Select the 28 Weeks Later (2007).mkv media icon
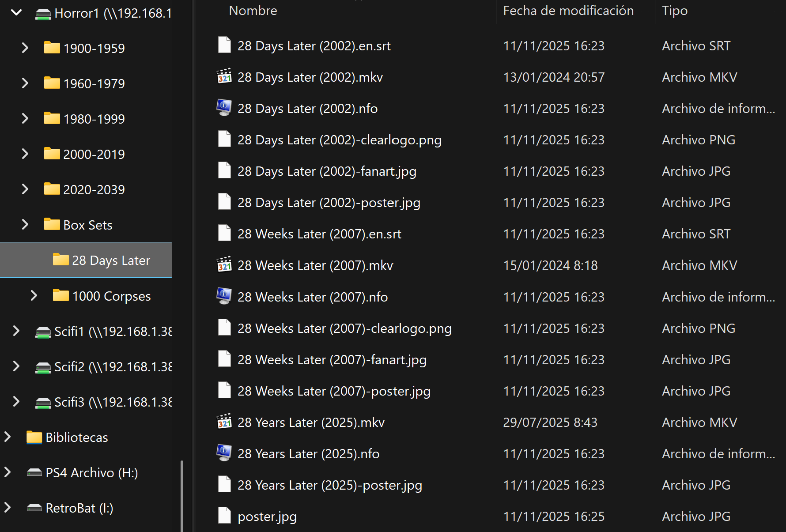786x532 pixels. tap(224, 265)
